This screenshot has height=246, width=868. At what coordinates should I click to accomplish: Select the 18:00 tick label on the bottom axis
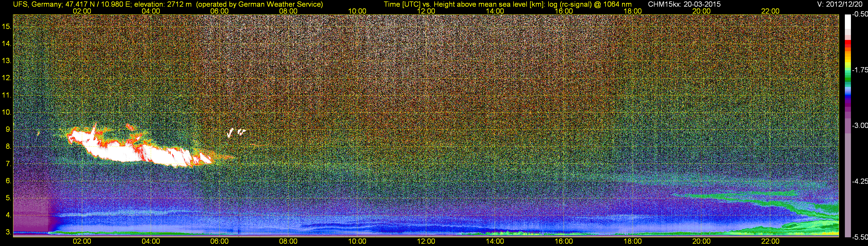tap(632, 241)
